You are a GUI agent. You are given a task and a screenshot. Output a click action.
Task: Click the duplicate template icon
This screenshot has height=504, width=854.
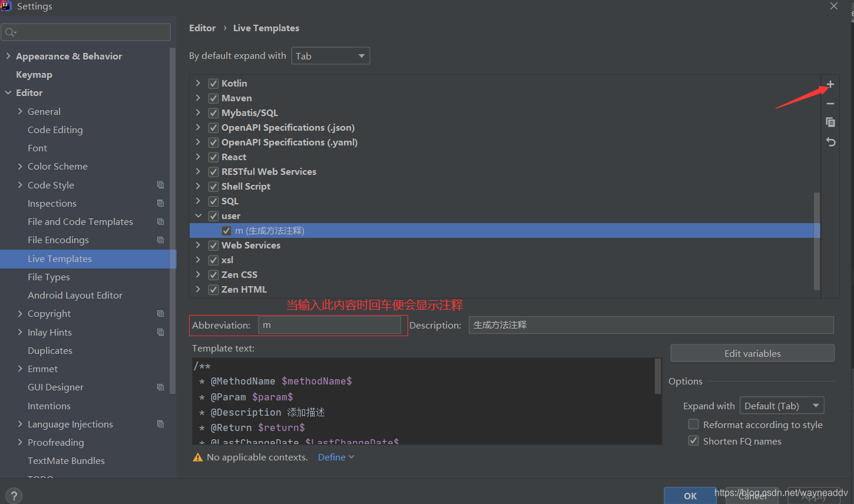[830, 122]
